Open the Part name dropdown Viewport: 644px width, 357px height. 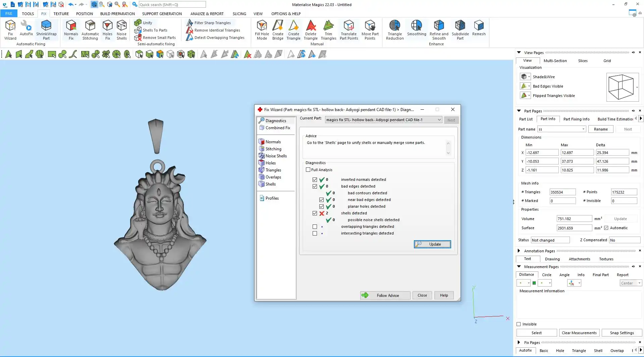pyautogui.click(x=583, y=129)
